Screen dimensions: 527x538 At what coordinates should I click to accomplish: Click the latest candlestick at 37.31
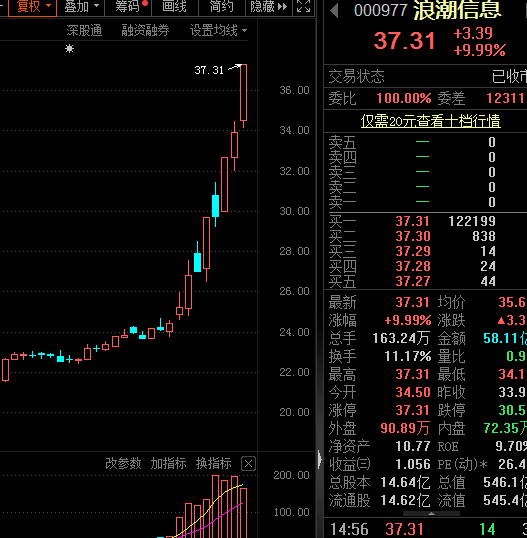(x=244, y=93)
